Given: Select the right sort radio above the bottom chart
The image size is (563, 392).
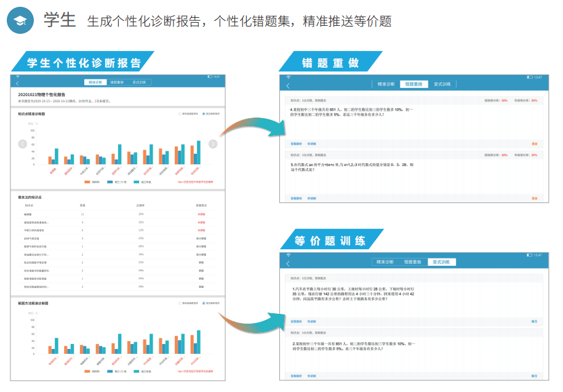Looking at the screenshot, I should (x=204, y=303).
